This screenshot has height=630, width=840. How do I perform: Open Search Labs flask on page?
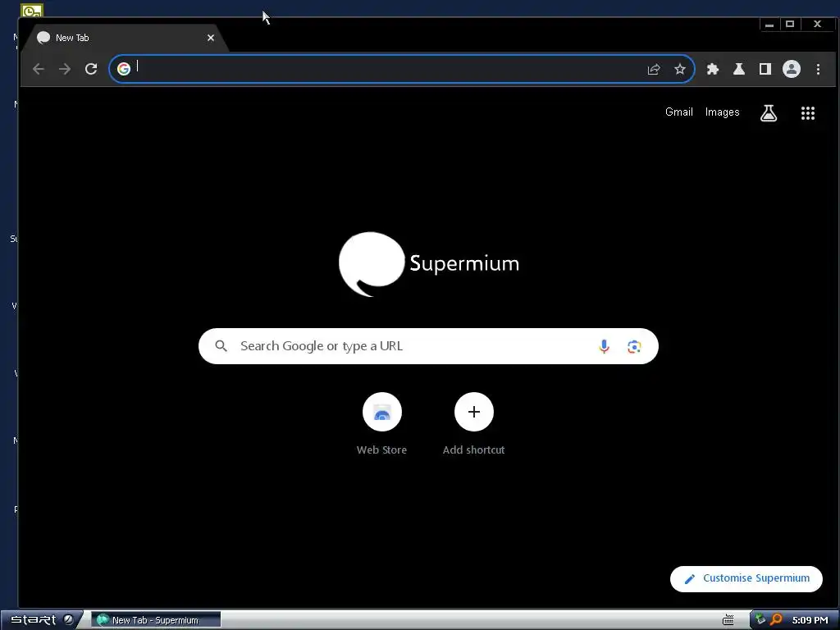coord(769,113)
